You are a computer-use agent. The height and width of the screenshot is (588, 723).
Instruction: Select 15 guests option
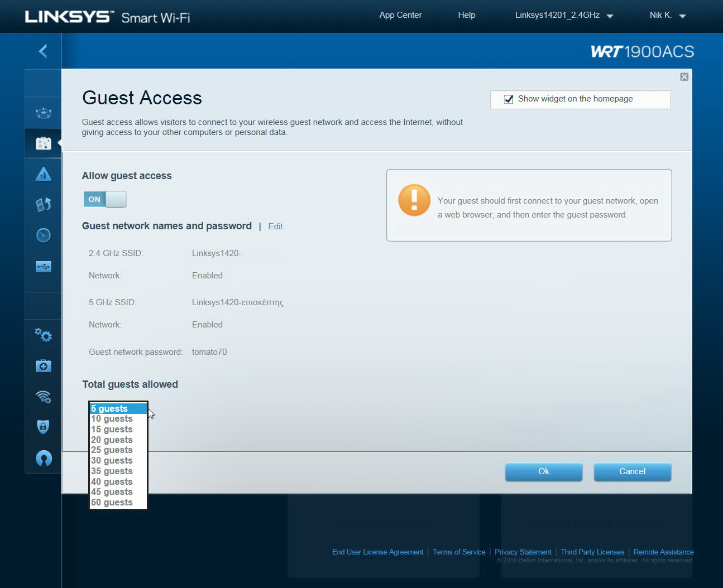click(x=118, y=430)
